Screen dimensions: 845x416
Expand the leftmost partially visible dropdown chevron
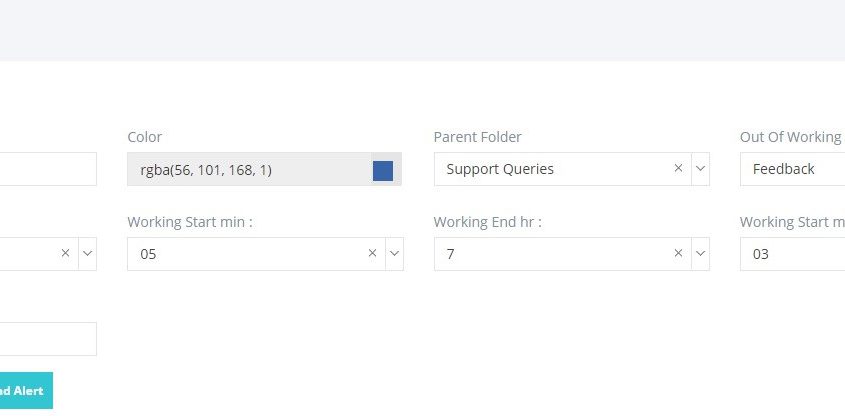tap(87, 253)
